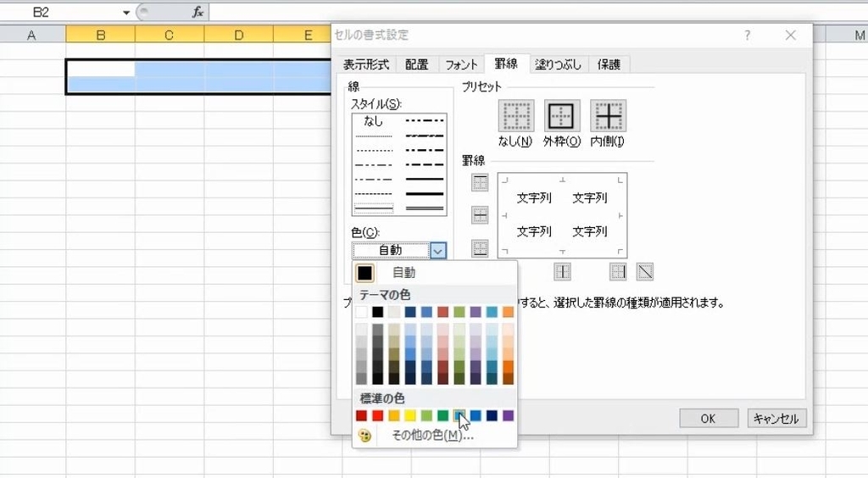This screenshot has width=868, height=478.
Task: Click the fx insert function icon
Action: (x=198, y=12)
